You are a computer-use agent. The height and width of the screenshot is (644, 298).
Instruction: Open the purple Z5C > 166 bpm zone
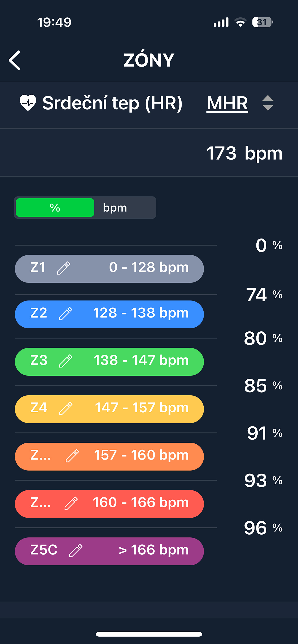click(140, 551)
